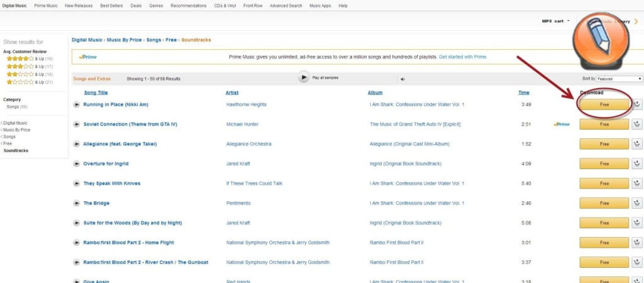Viewport: 644px width, 283px height.
Task: Open Best Sellers in top navigation
Action: tap(112, 6)
